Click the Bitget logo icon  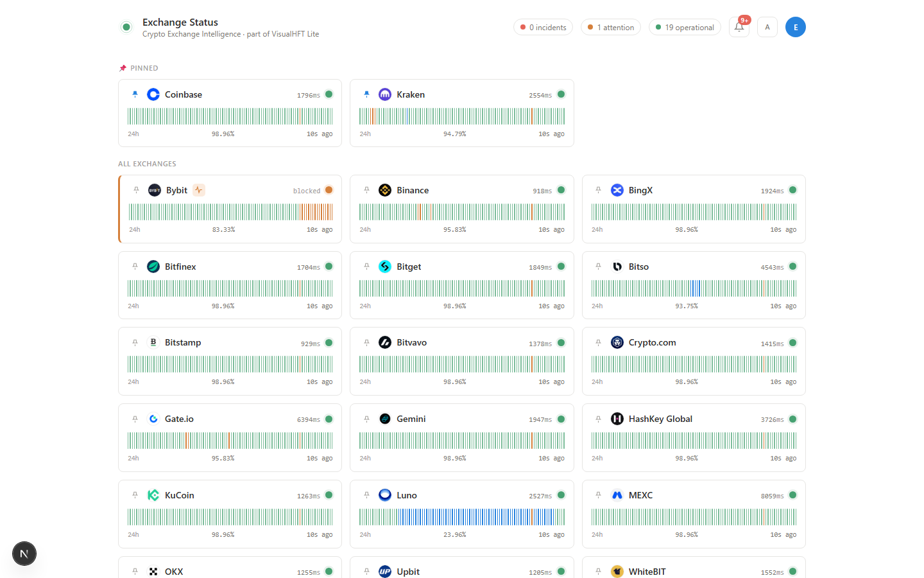385,267
